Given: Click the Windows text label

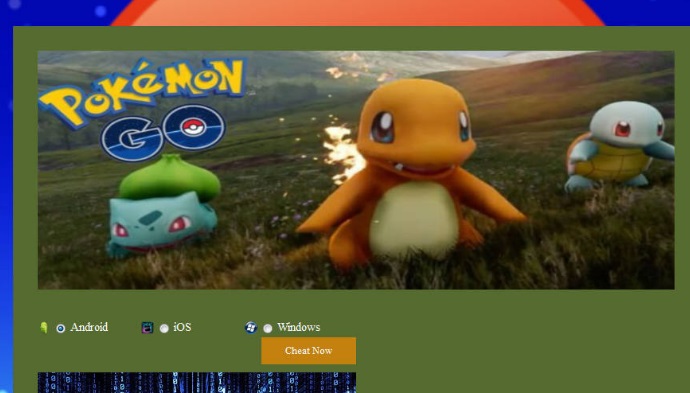Looking at the screenshot, I should (x=299, y=327).
